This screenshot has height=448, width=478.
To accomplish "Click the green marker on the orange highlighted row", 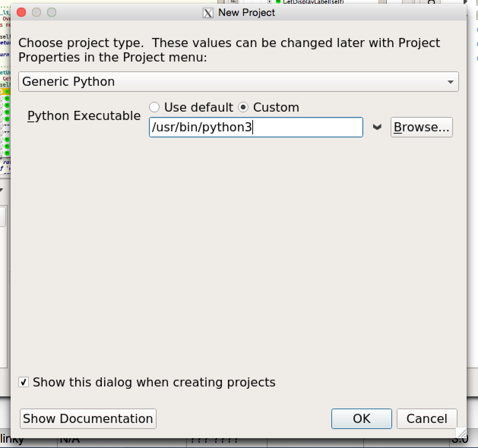I will tap(7, 91).
